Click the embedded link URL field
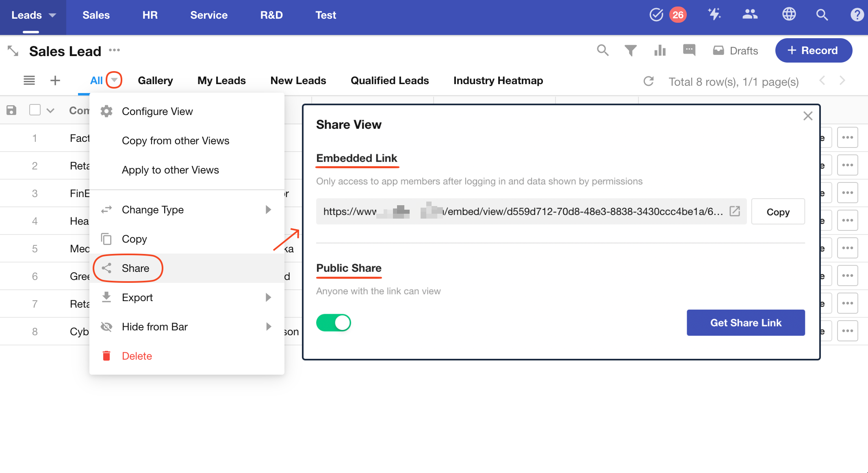This screenshot has width=868, height=473. coord(524,211)
